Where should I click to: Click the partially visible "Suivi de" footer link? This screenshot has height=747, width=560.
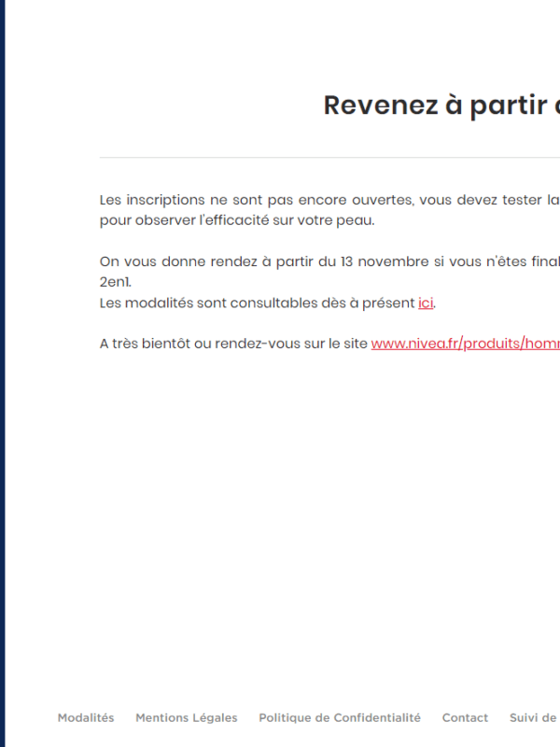point(533,718)
